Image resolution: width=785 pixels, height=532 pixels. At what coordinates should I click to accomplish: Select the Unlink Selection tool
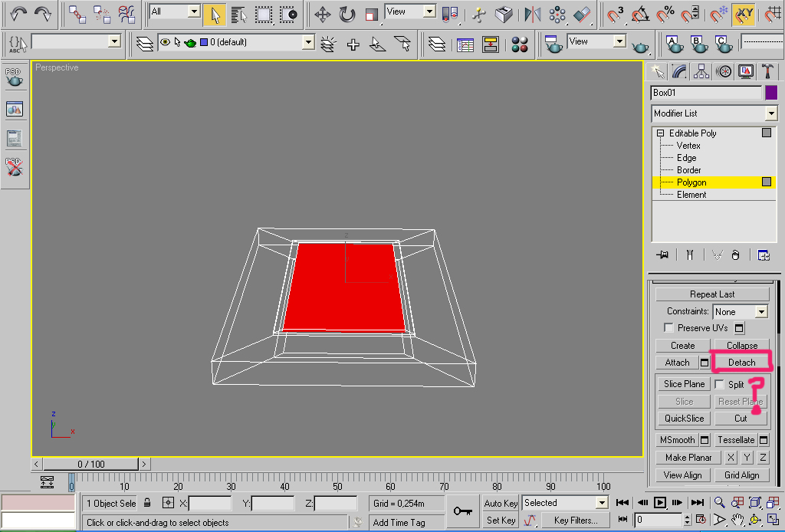(x=102, y=14)
